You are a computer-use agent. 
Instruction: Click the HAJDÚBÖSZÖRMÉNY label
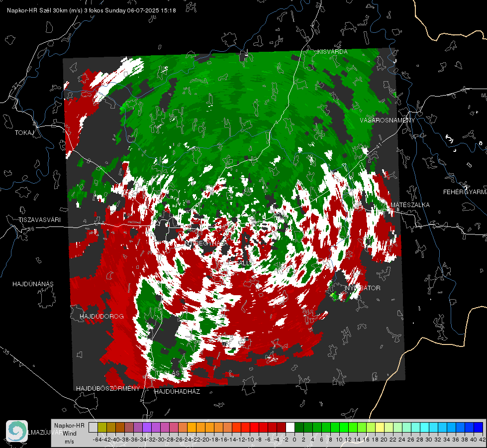tap(108, 388)
